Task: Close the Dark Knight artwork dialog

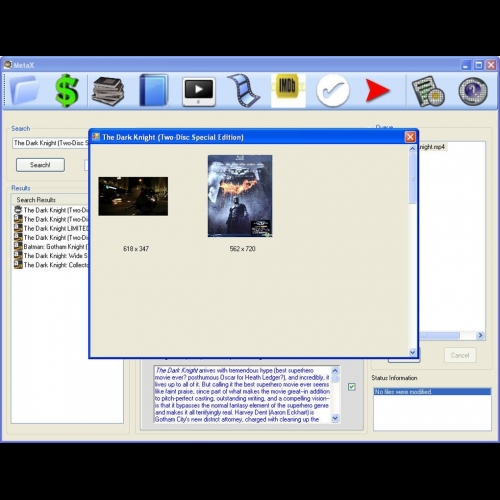Action: coord(410,137)
